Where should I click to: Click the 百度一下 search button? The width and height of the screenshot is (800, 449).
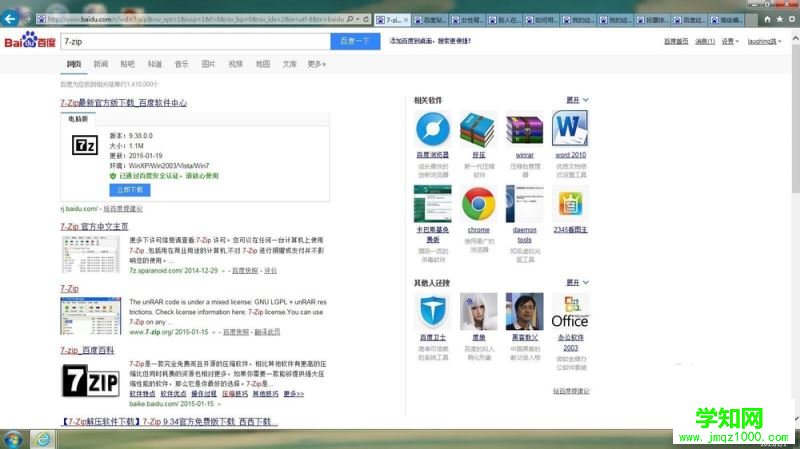click(x=355, y=41)
